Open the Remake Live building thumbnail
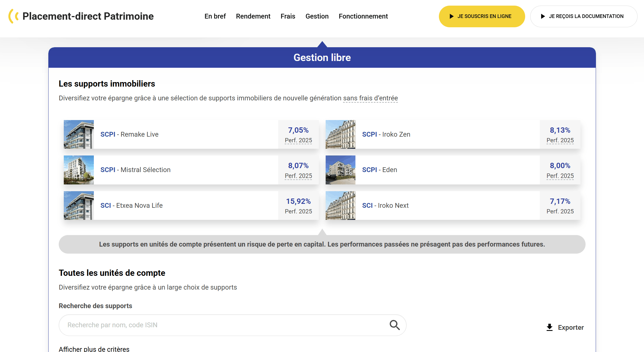 pyautogui.click(x=79, y=134)
